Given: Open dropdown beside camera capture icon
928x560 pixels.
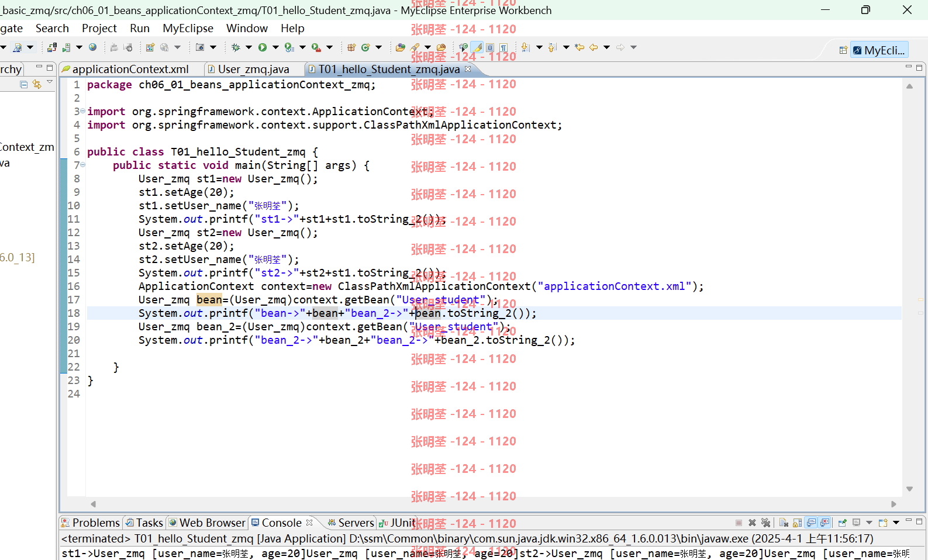Looking at the screenshot, I should (213, 47).
